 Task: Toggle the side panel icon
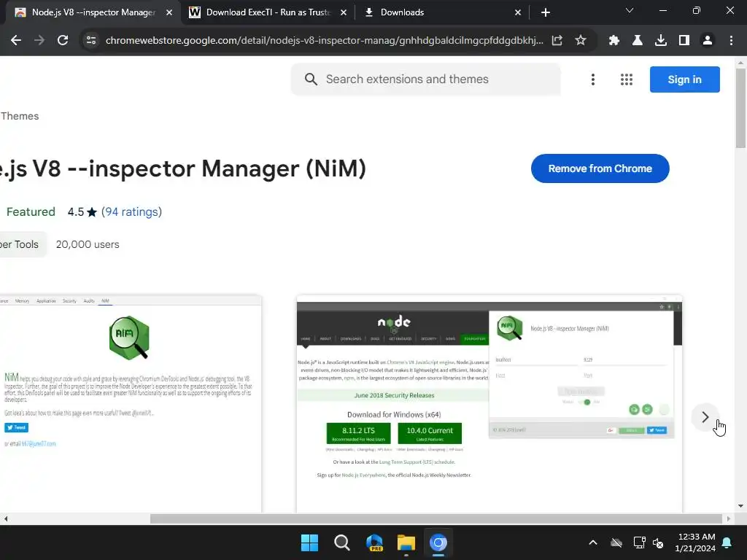click(684, 41)
